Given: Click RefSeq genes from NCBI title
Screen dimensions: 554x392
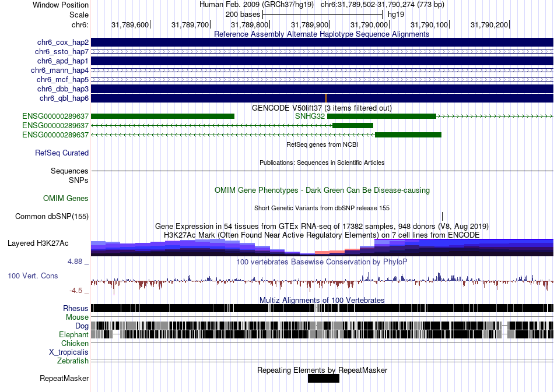Looking at the screenshot, I should (x=322, y=144).
